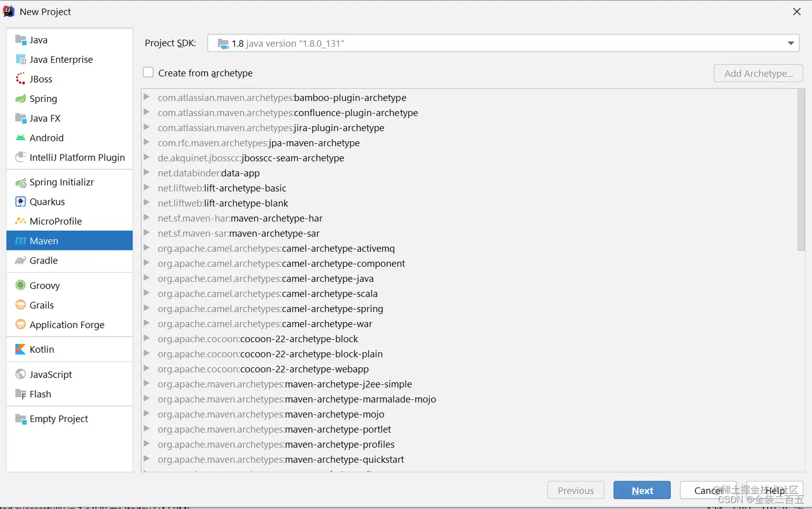Click the Java Enterprise icon

(20, 60)
